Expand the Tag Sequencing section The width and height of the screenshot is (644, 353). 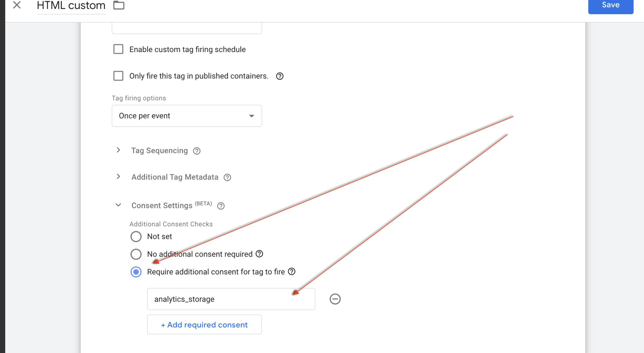(118, 150)
